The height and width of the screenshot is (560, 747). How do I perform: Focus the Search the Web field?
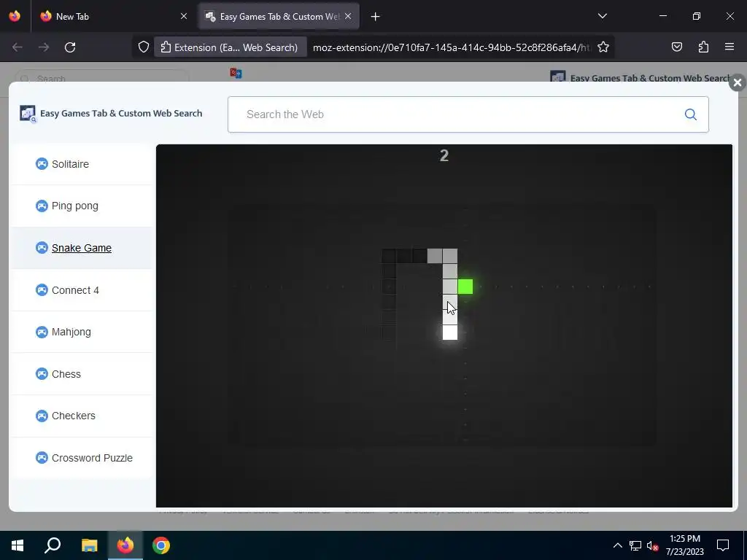click(468, 114)
